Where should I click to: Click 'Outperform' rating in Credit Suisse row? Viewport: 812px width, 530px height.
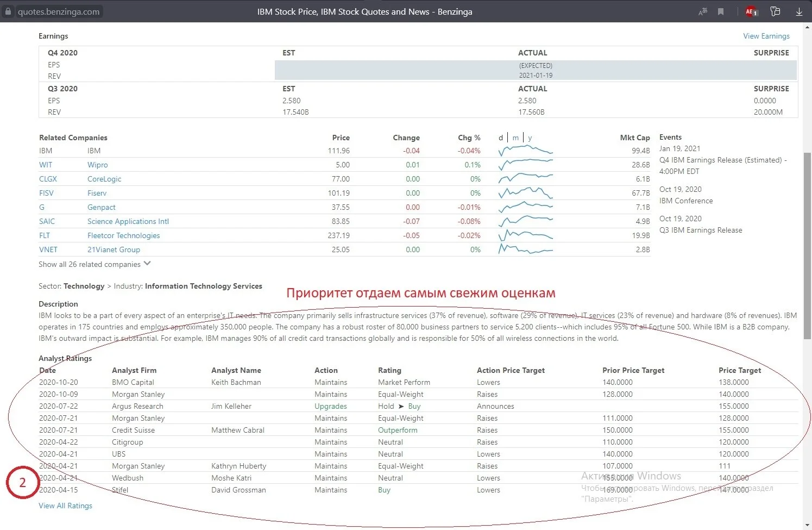click(398, 430)
